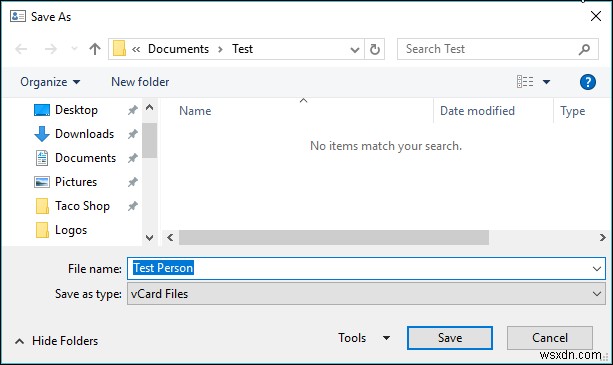Open recent locations dropdown arrow
The image size is (613, 365).
click(x=74, y=49)
